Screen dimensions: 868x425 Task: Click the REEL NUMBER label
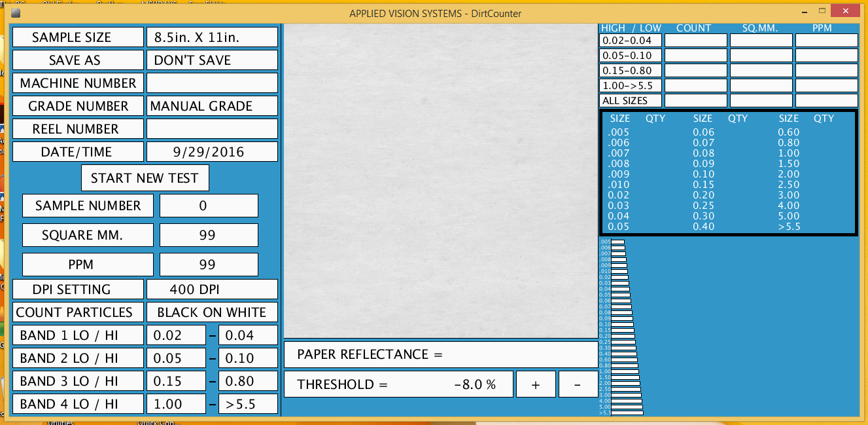[x=78, y=129]
